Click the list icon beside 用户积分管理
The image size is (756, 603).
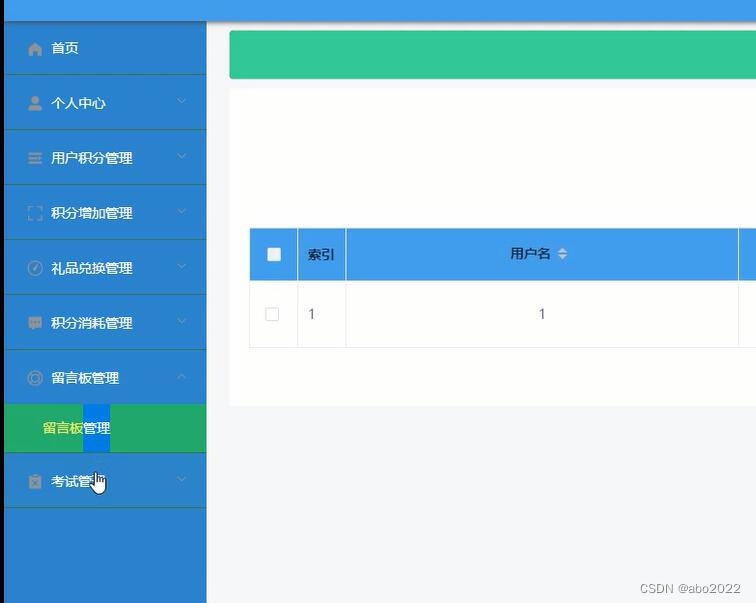(35, 158)
